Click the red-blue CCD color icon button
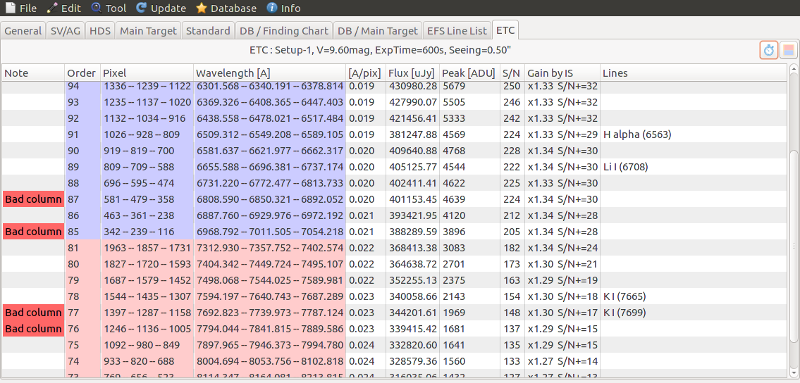The height and width of the screenshot is (383, 800). coord(788,50)
